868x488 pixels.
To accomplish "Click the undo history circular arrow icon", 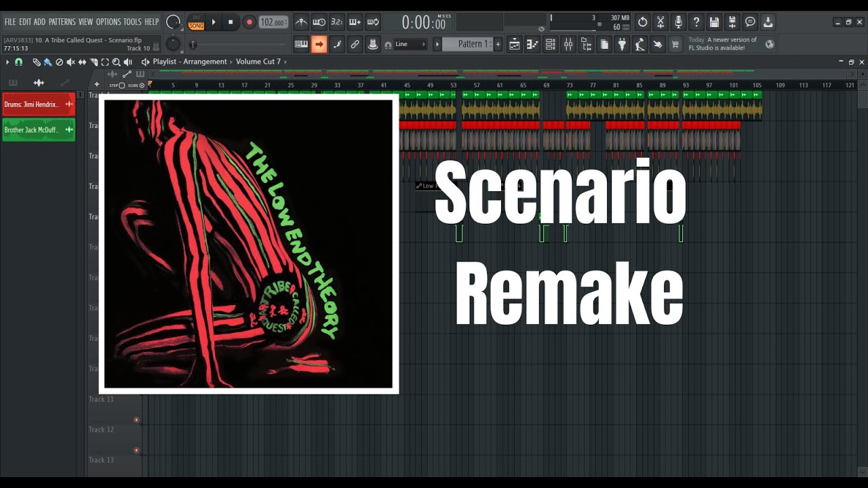I will [x=643, y=22].
